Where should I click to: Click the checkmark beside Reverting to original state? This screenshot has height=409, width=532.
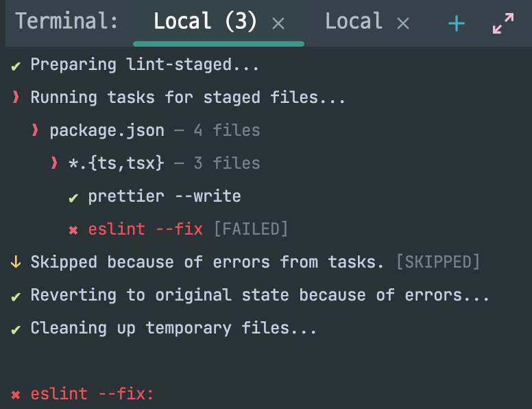pos(16,296)
